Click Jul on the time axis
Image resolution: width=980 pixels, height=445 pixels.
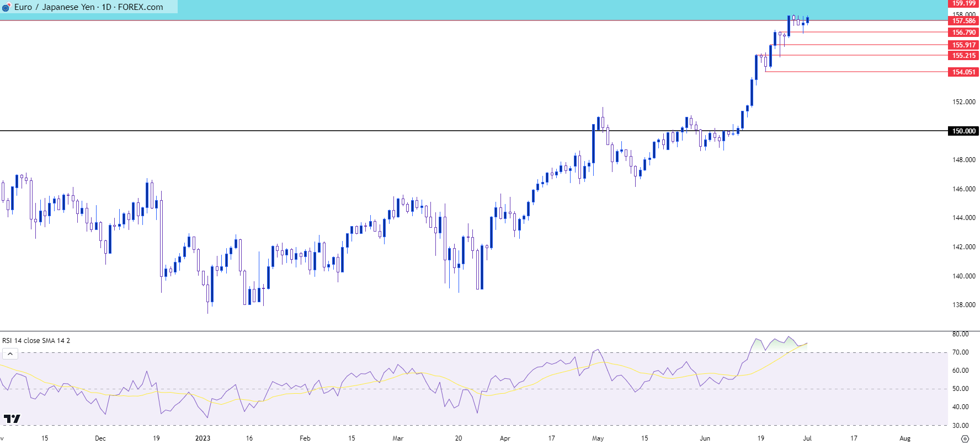click(807, 438)
